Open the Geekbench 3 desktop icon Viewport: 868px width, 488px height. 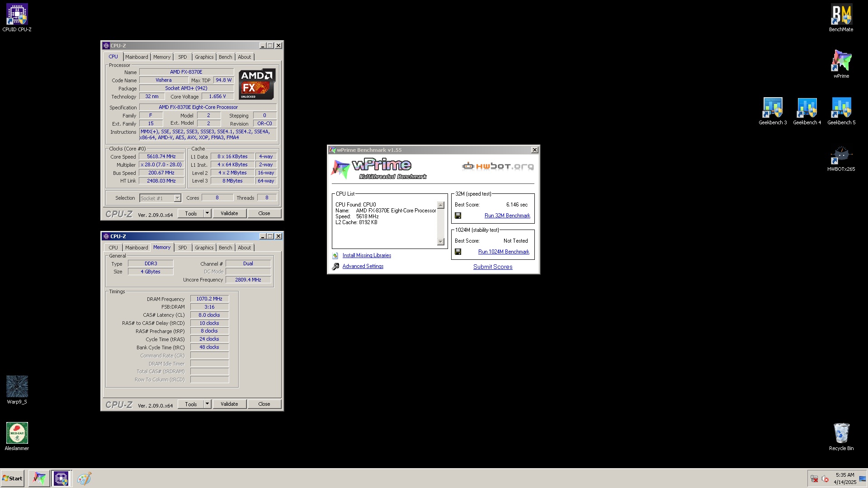click(x=773, y=111)
